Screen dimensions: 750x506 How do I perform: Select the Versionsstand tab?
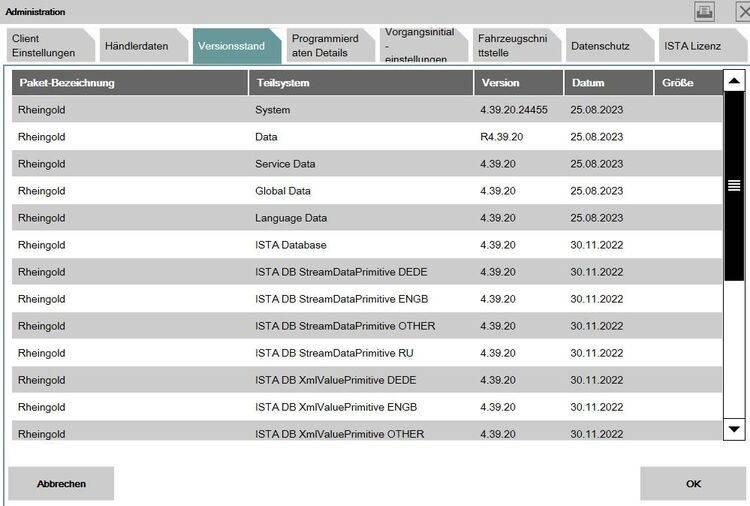(236, 45)
